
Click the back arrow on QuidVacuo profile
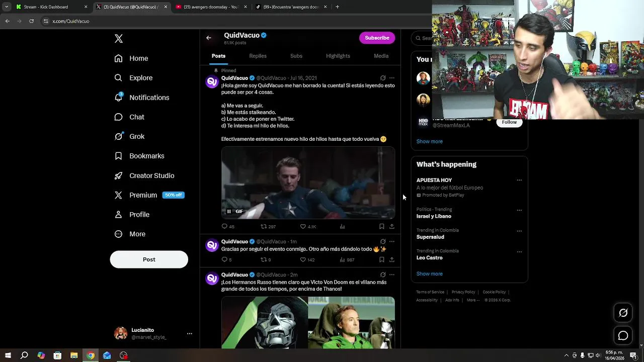(208, 38)
